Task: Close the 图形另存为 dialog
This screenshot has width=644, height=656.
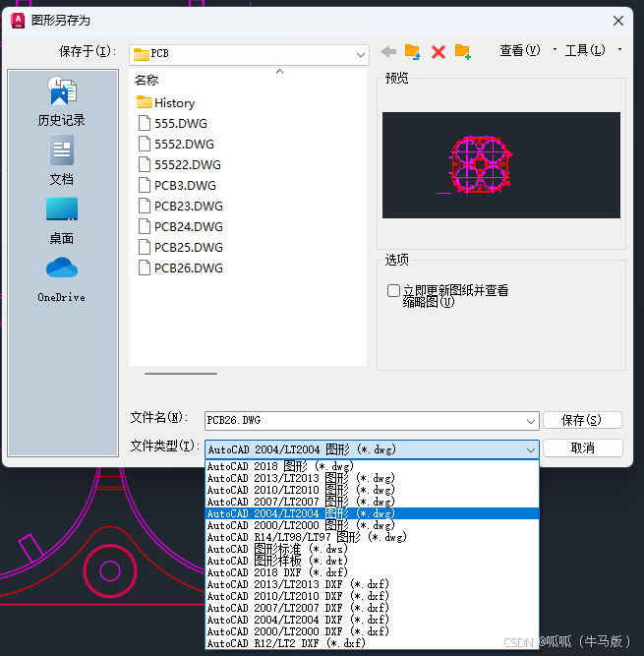Action: pyautogui.click(x=618, y=21)
